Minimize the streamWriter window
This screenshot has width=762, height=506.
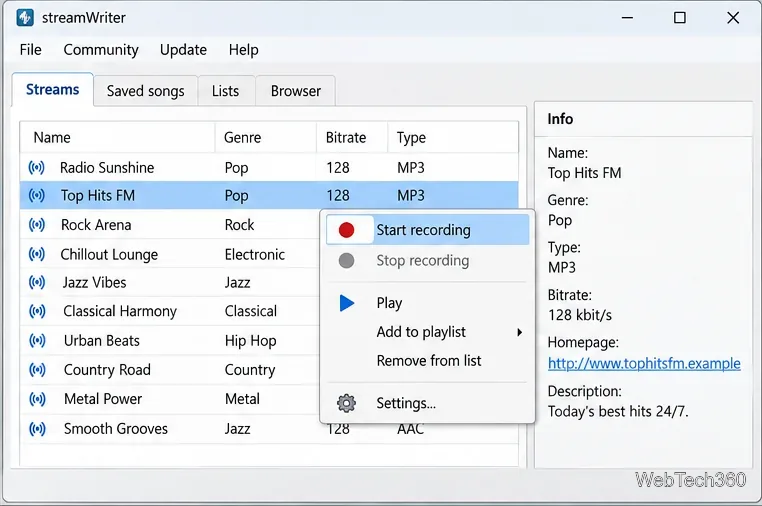(627, 18)
